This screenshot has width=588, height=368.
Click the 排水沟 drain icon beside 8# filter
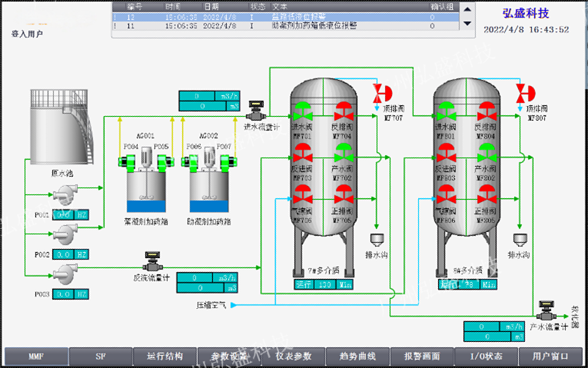tap(520, 240)
